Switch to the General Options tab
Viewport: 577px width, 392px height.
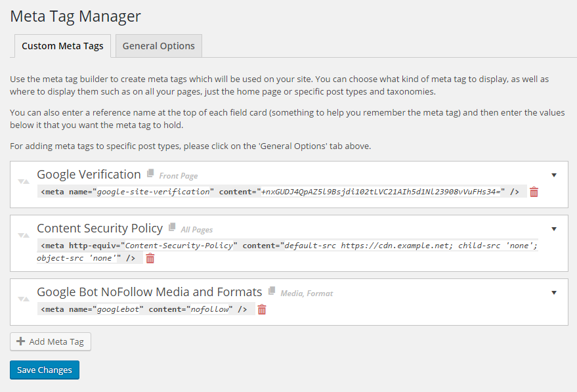159,46
